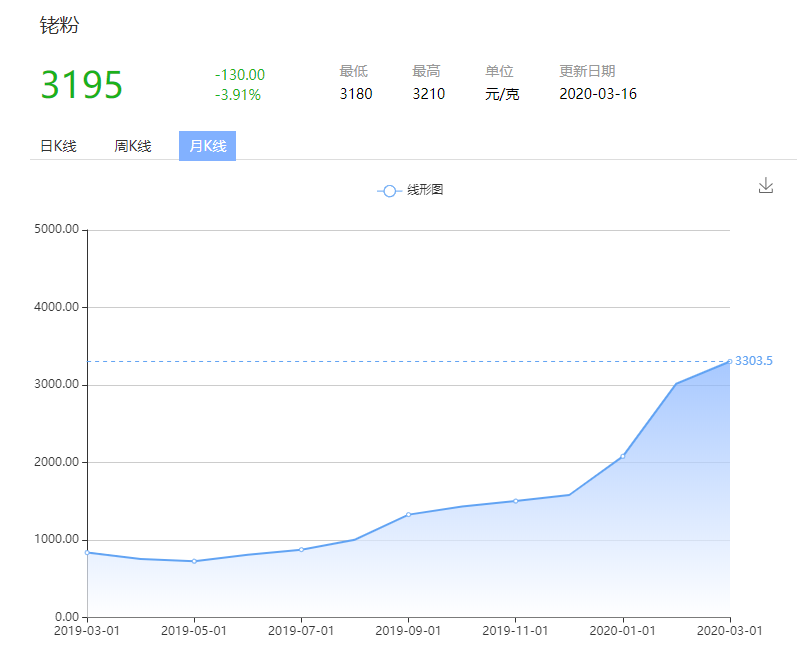Click the 5000.00 y-axis label
The height and width of the screenshot is (658, 797).
(x=56, y=229)
